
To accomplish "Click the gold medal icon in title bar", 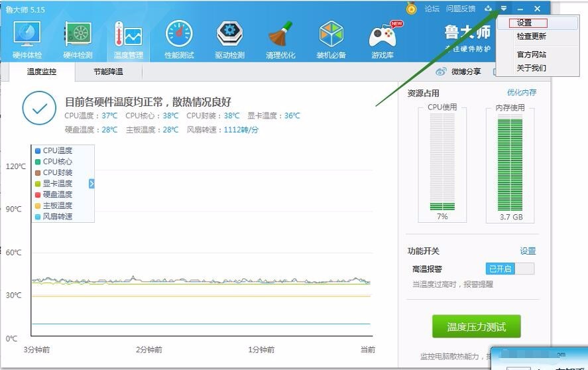I will 412,8.
